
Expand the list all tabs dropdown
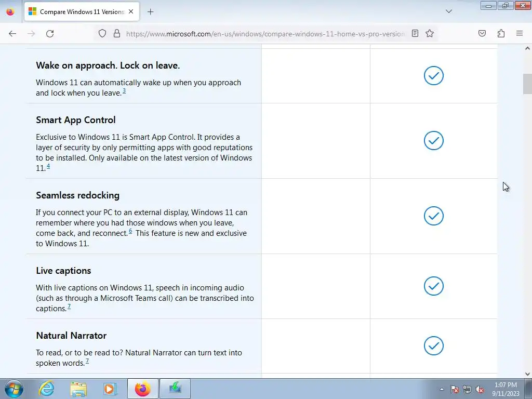tap(448, 11)
